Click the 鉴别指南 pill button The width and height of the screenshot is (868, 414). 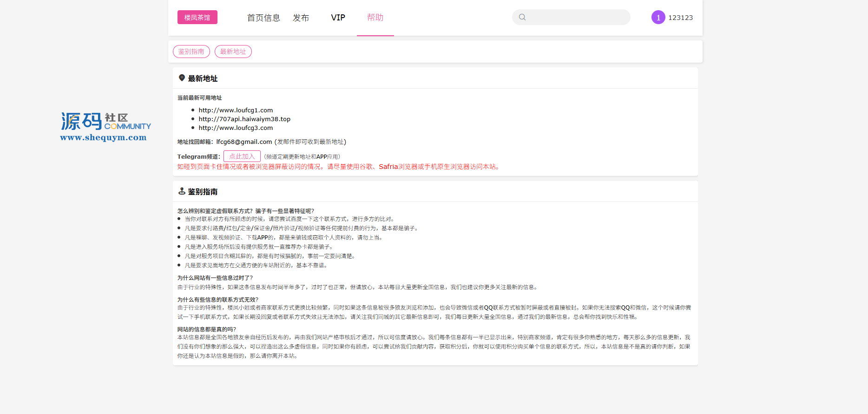pos(191,52)
